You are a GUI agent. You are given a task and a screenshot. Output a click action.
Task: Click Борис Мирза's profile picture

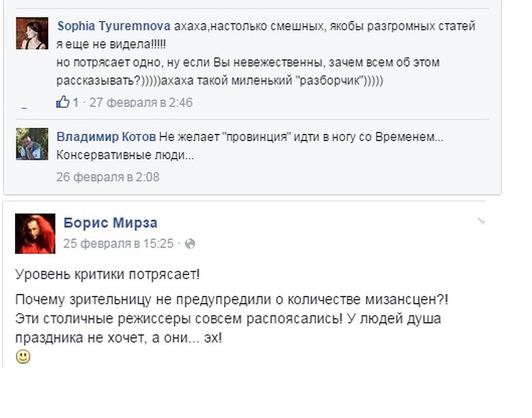35,234
